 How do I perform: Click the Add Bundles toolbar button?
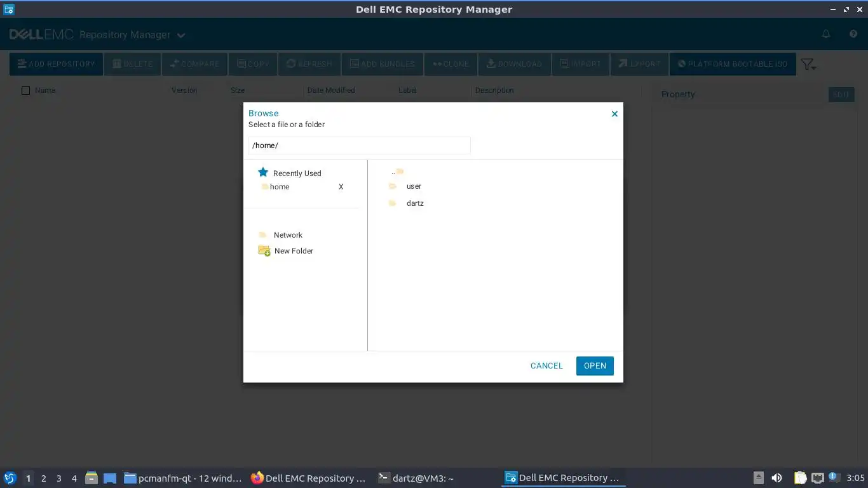[383, 64]
